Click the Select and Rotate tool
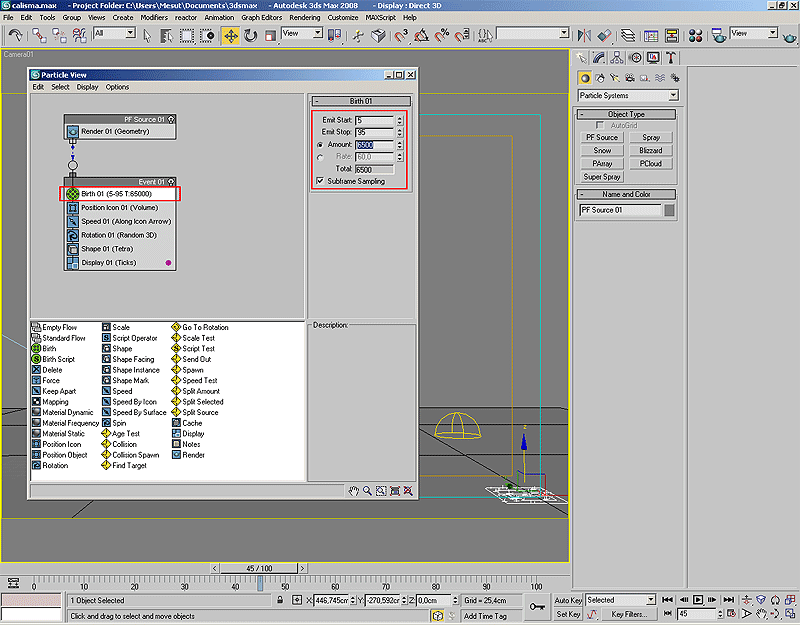Image resolution: width=800 pixels, height=625 pixels. coord(250,35)
